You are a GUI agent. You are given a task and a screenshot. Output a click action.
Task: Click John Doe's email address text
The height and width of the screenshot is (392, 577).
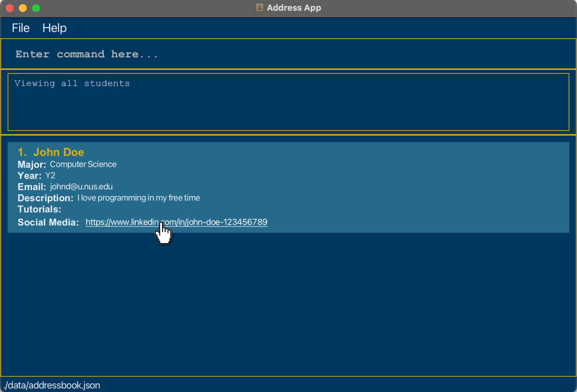click(81, 187)
